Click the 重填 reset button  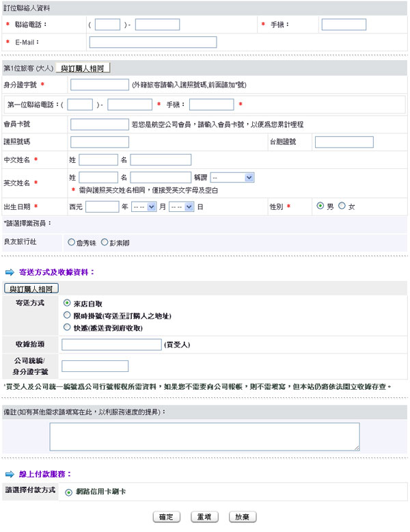pyautogui.click(x=204, y=517)
